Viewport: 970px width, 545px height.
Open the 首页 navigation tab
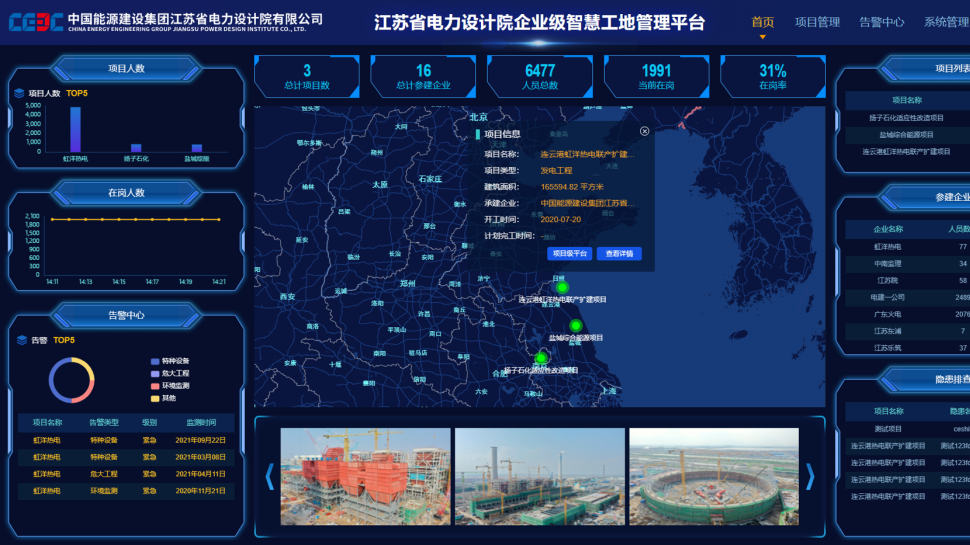point(762,22)
